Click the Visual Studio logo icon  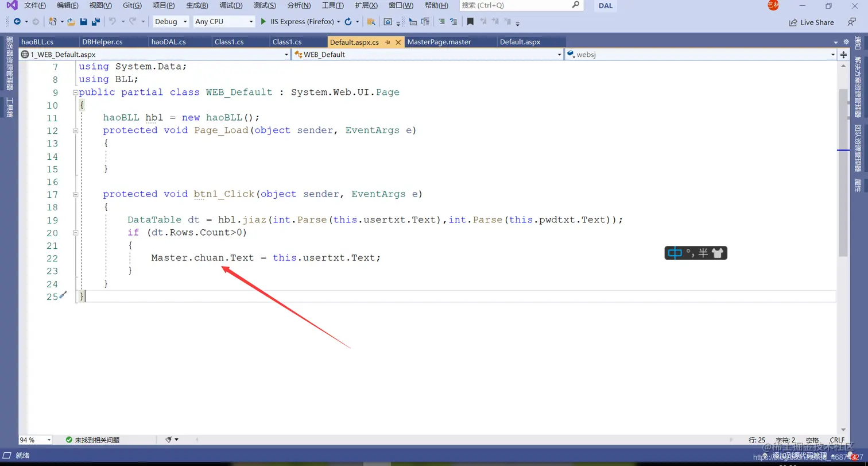[11, 6]
